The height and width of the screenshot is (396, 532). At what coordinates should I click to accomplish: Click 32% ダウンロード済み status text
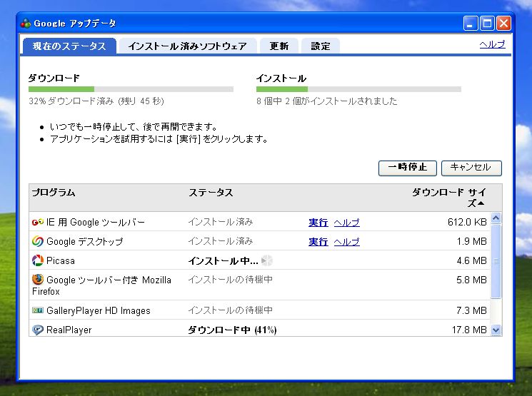pos(96,101)
